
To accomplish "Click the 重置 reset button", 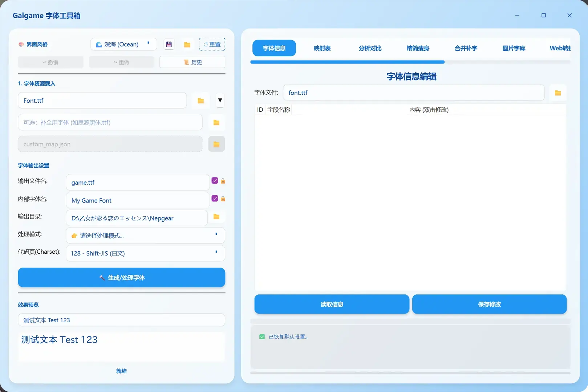I will pos(212,44).
